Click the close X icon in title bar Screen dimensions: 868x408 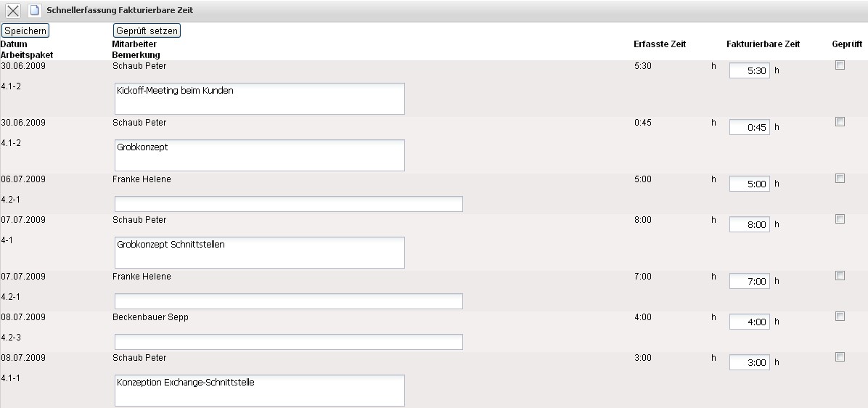13,11
